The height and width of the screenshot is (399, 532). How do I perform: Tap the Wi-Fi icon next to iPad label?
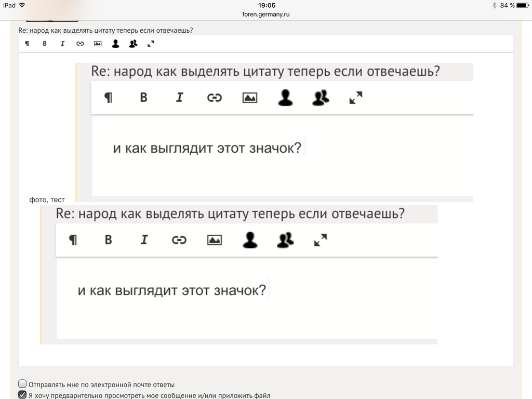[22, 5]
